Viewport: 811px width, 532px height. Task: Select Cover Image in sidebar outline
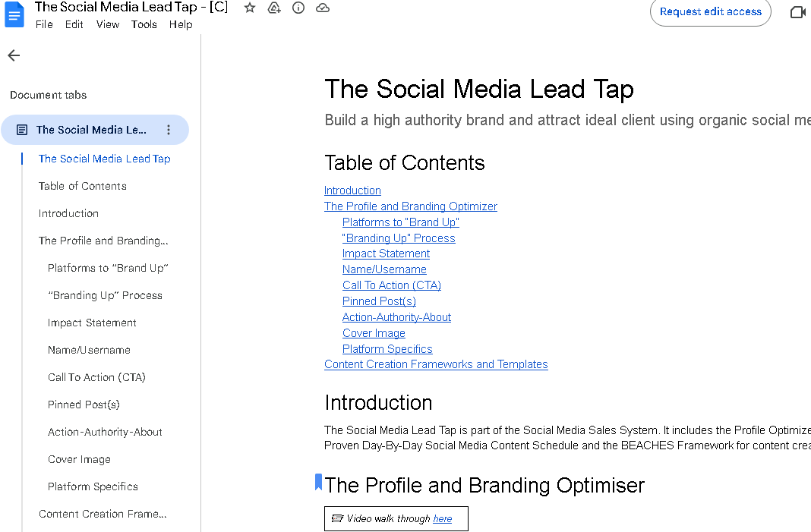(79, 460)
